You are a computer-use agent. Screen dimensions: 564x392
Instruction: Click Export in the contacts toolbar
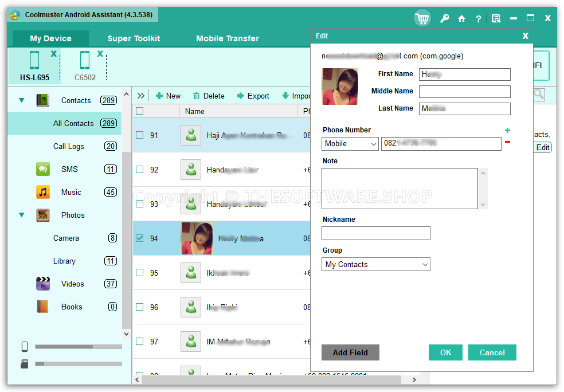[253, 96]
